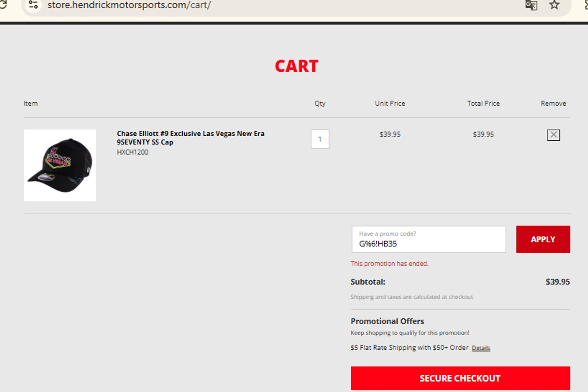Click the Subtotal: label

pos(368,282)
